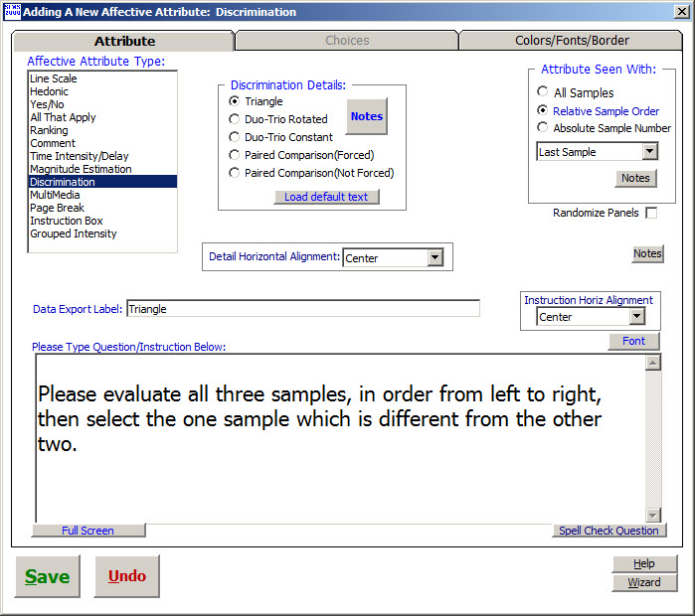Viewport: 695px width, 616px height.
Task: Select All Samples radio button
Action: click(x=543, y=92)
